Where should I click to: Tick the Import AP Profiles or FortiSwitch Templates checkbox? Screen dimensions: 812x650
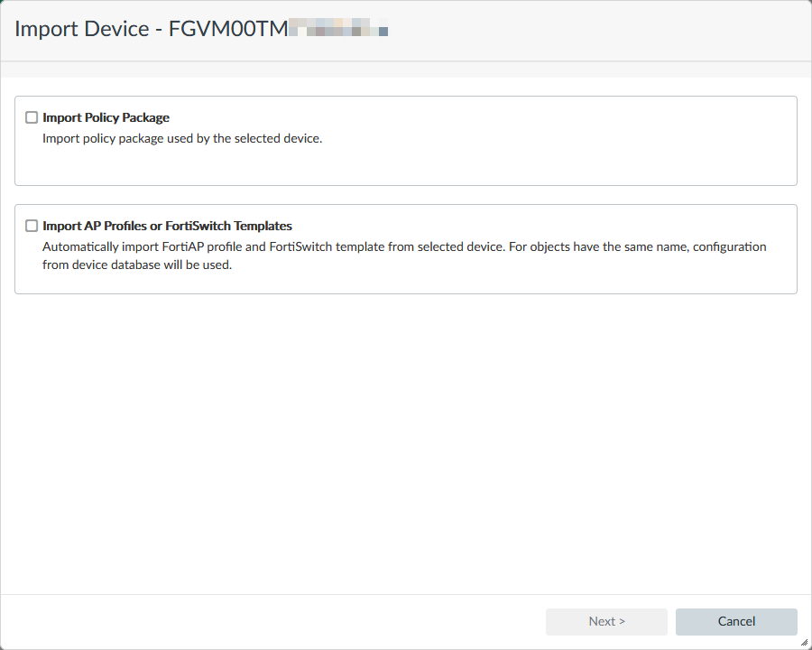[32, 226]
